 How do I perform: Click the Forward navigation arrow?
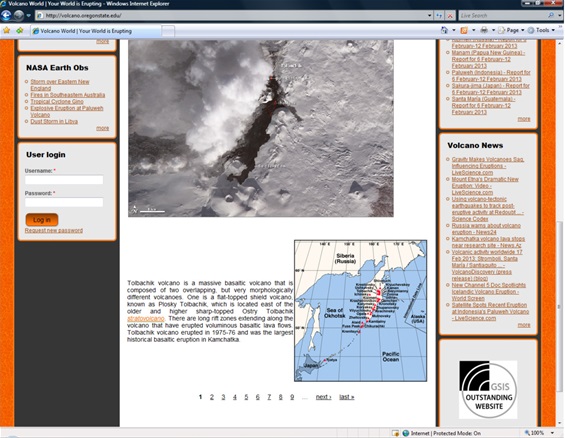pyautogui.click(x=19, y=15)
